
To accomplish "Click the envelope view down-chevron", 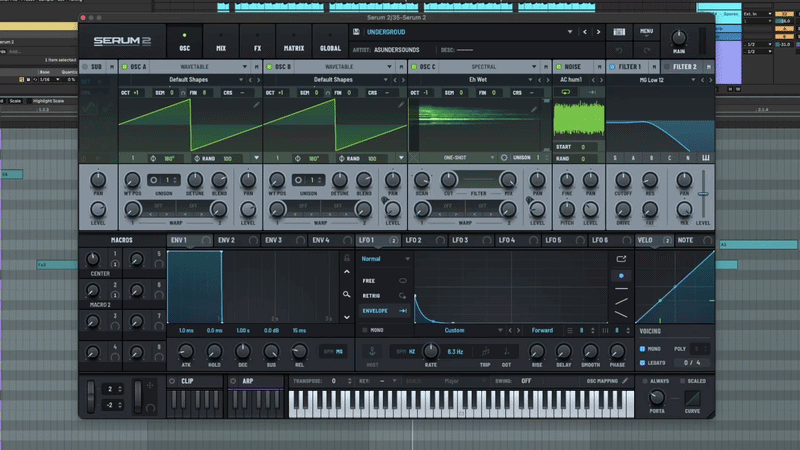I will pos(347,317).
